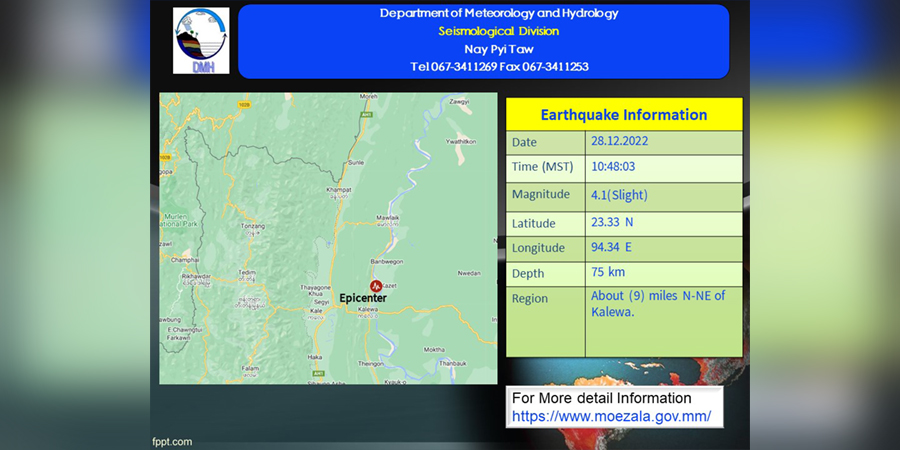Click the Region description text
Image resolution: width=900 pixels, height=450 pixels.
[658, 304]
